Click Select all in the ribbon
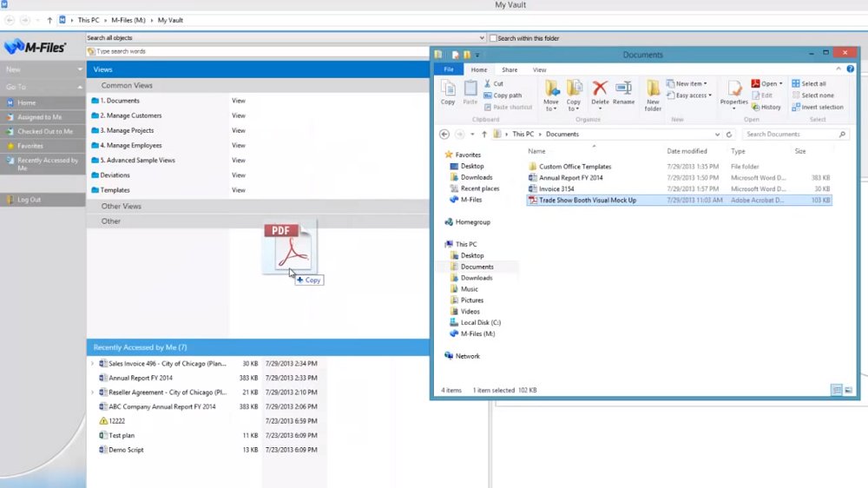The image size is (868, 488). pos(809,83)
